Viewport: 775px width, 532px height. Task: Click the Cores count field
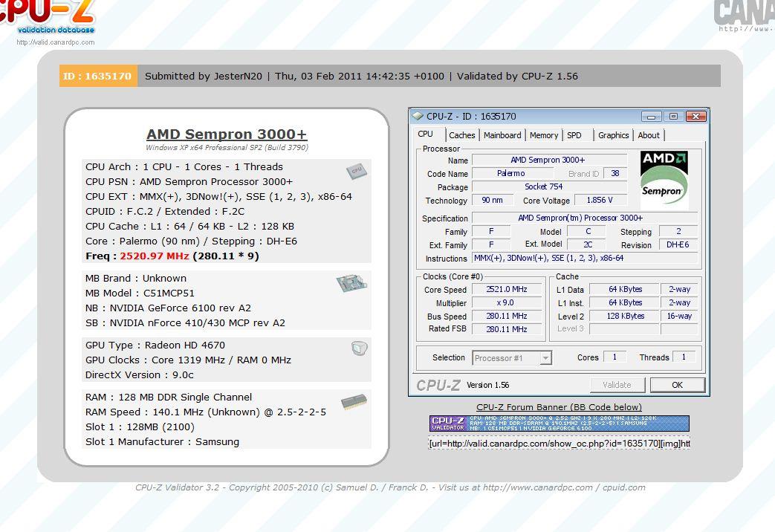[615, 357]
